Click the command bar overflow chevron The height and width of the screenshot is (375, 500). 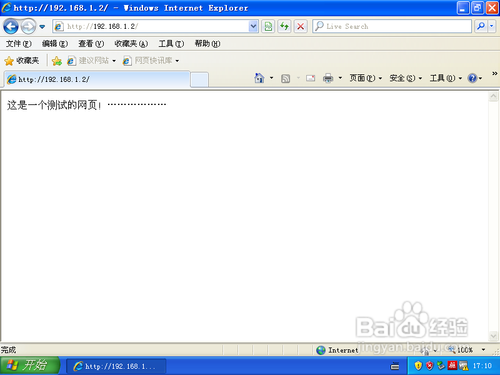[495, 73]
